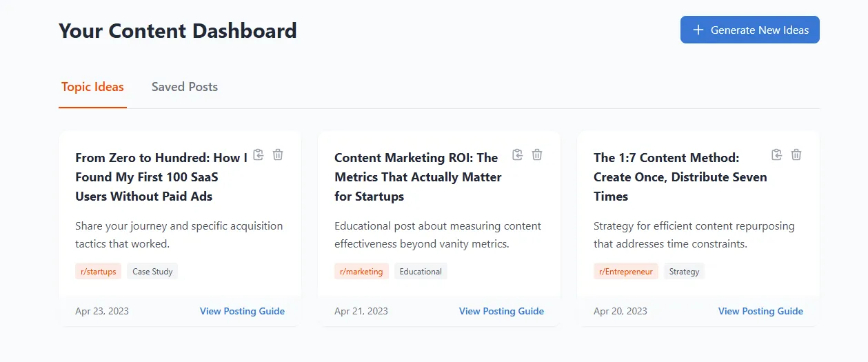Copy the From Zero to Hundred idea

click(259, 154)
